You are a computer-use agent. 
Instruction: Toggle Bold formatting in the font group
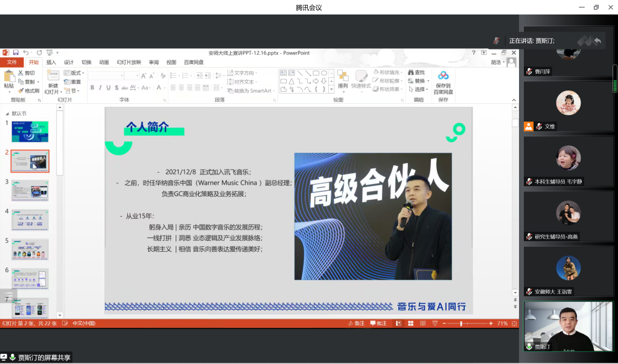click(x=92, y=88)
